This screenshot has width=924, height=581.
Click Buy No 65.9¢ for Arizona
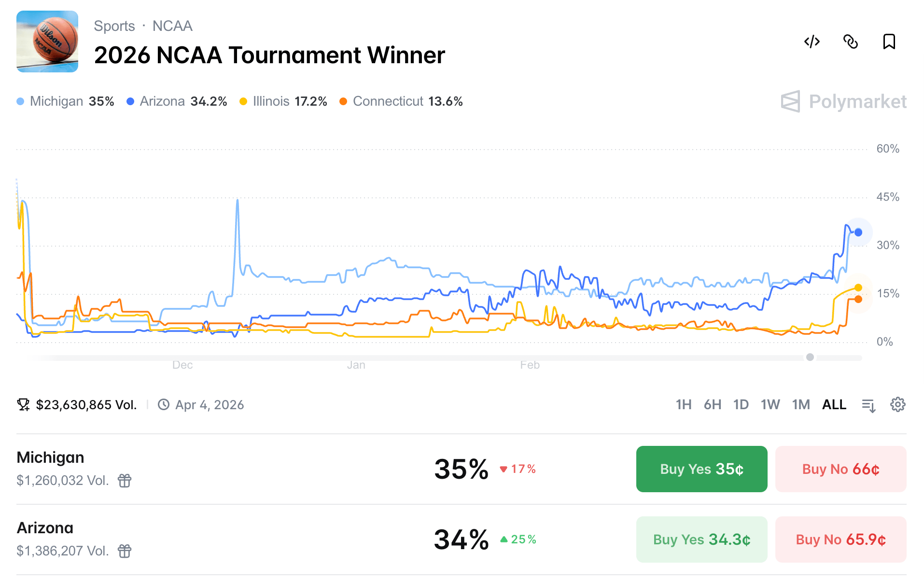point(840,539)
